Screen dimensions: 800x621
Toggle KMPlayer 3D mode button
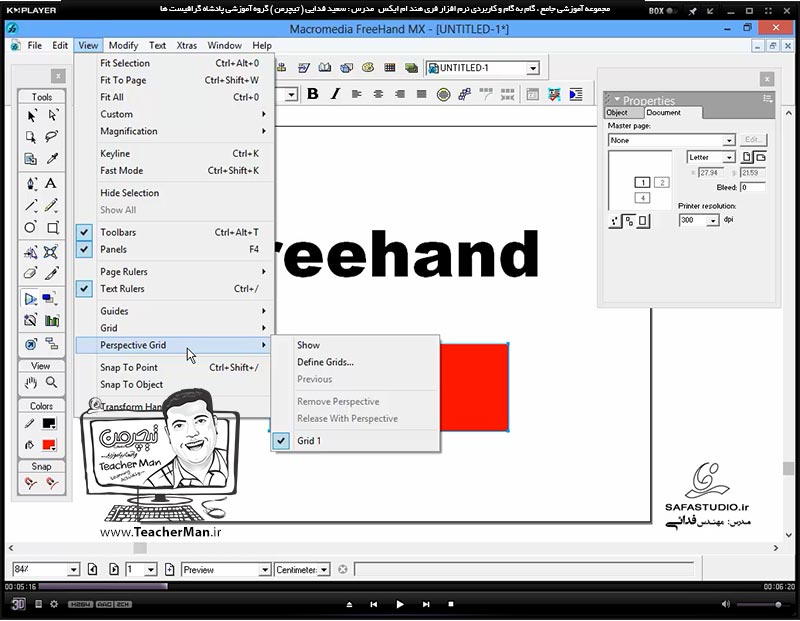(18, 604)
